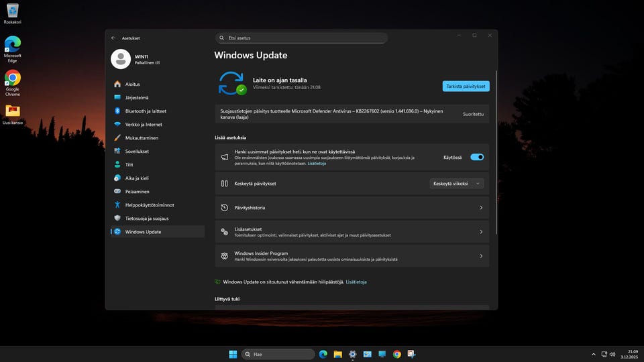
Task: Select Aika ja kieli menu item
Action: 138,178
